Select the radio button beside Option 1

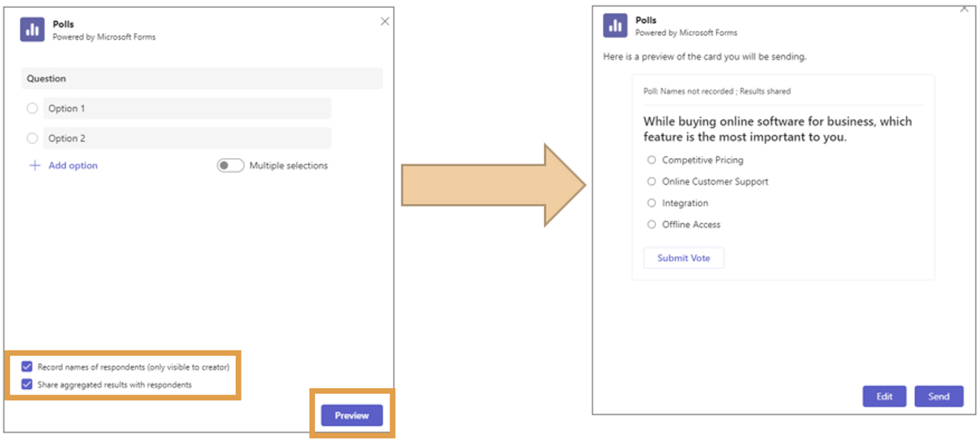32,109
